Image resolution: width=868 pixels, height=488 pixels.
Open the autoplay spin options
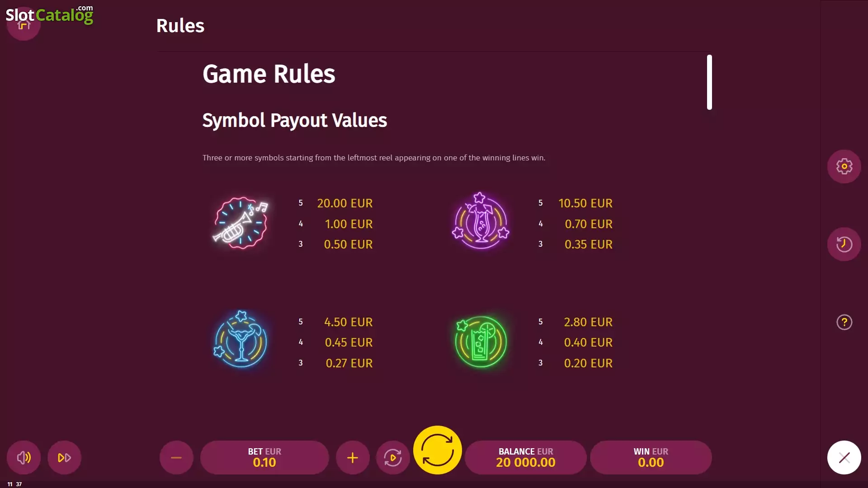point(393,458)
